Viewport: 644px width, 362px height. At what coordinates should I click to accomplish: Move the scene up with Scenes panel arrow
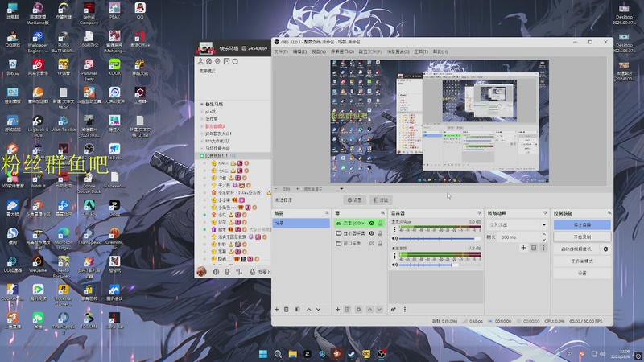[308, 310]
